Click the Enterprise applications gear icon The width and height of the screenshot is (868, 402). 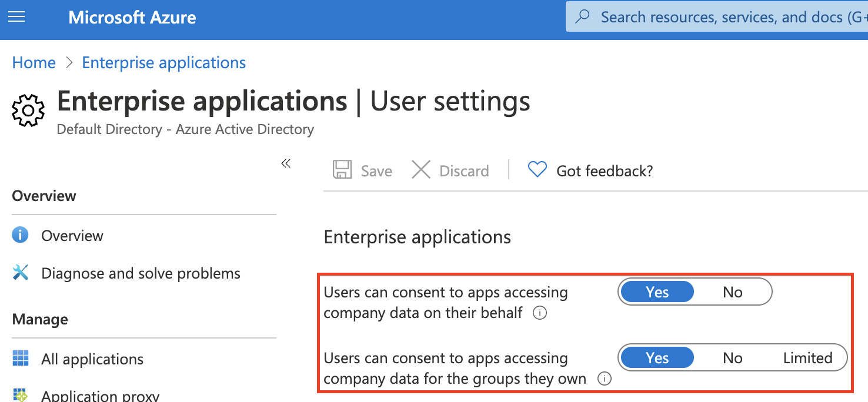pos(28,110)
